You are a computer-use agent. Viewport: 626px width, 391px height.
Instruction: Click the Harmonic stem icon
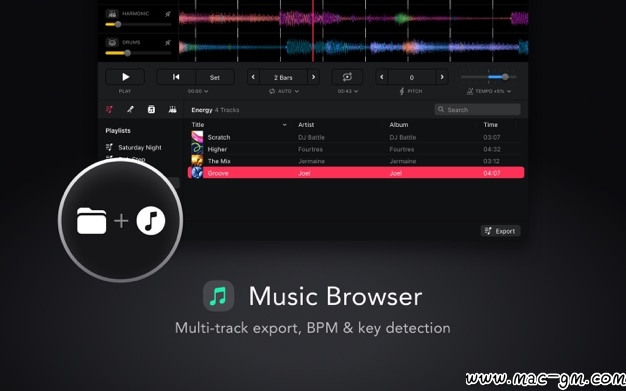pos(112,14)
